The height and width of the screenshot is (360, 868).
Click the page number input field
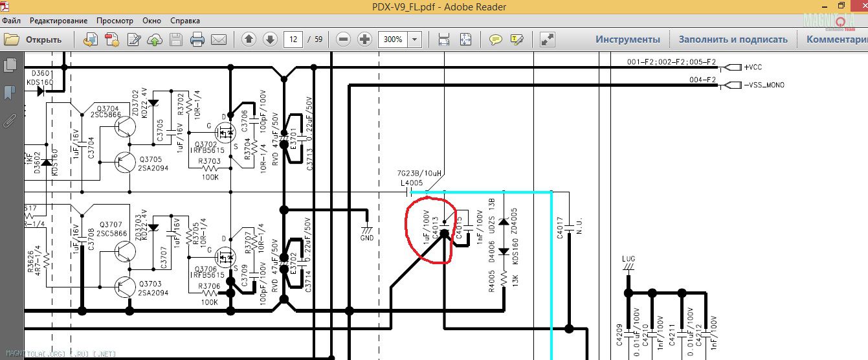[x=293, y=39]
